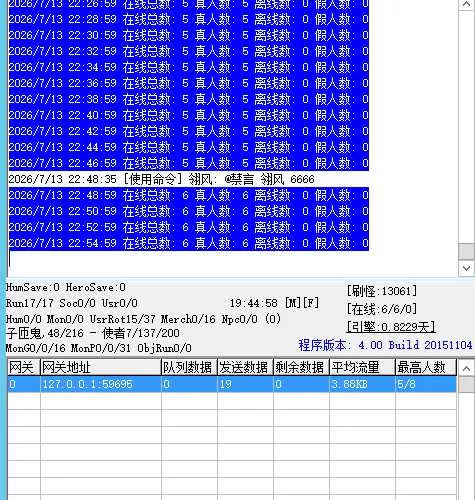Viewport: 475px width, 500px height.
Task: Click the 平均流量 column header
Action: pyautogui.click(x=362, y=367)
